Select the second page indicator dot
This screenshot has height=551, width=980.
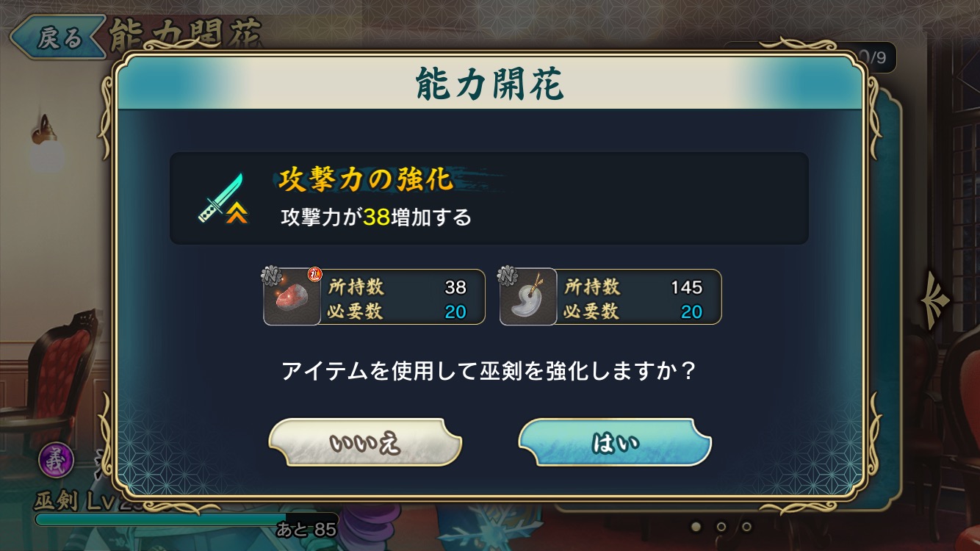[721, 527]
